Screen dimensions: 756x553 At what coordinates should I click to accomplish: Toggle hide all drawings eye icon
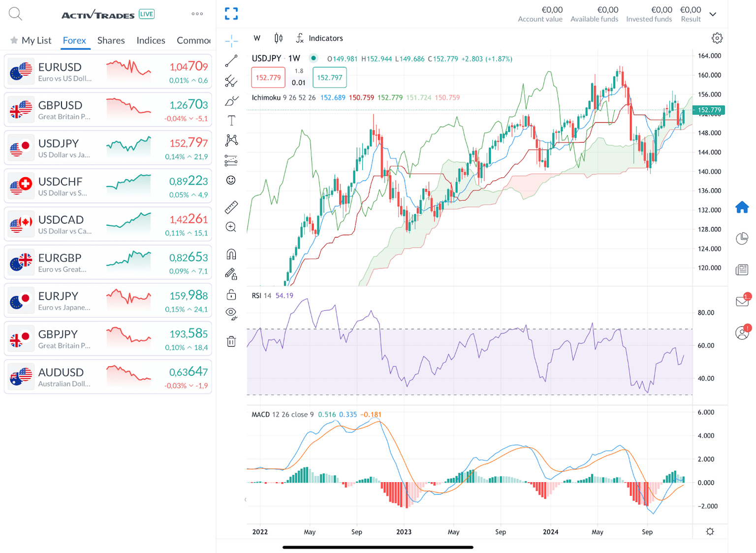click(231, 314)
